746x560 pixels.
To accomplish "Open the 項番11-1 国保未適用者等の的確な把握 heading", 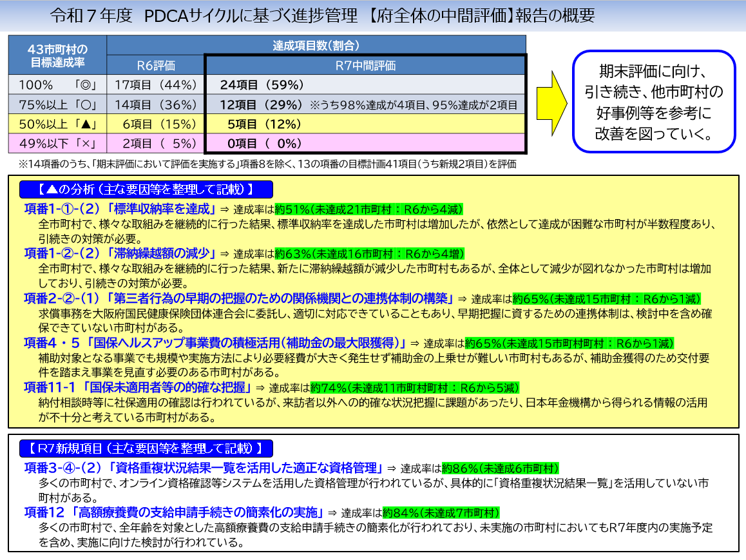I will (138, 387).
